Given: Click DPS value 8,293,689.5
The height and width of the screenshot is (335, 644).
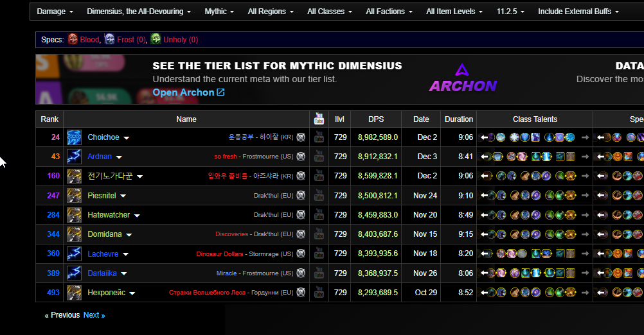Looking at the screenshot, I should pos(378,293).
